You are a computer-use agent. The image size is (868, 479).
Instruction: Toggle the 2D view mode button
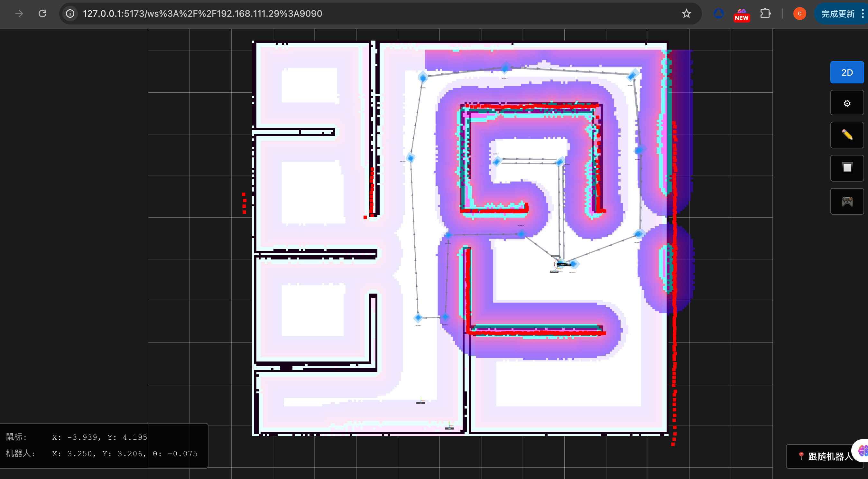coord(847,72)
